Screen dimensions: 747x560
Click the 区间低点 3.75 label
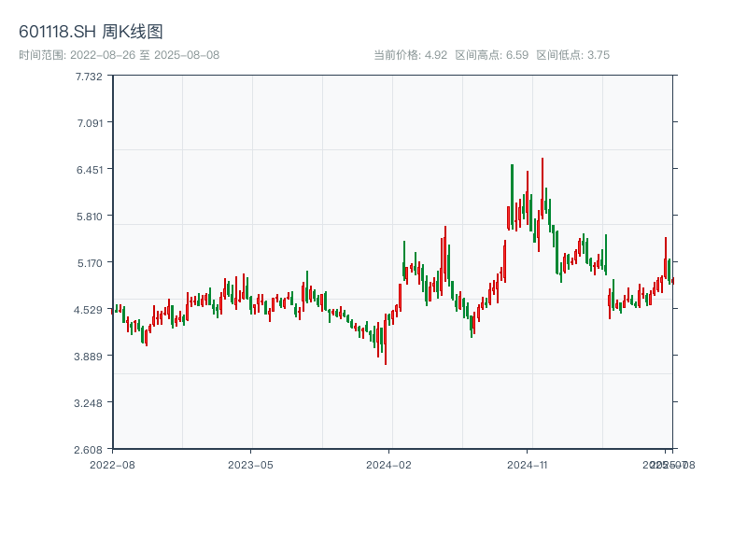(573, 55)
